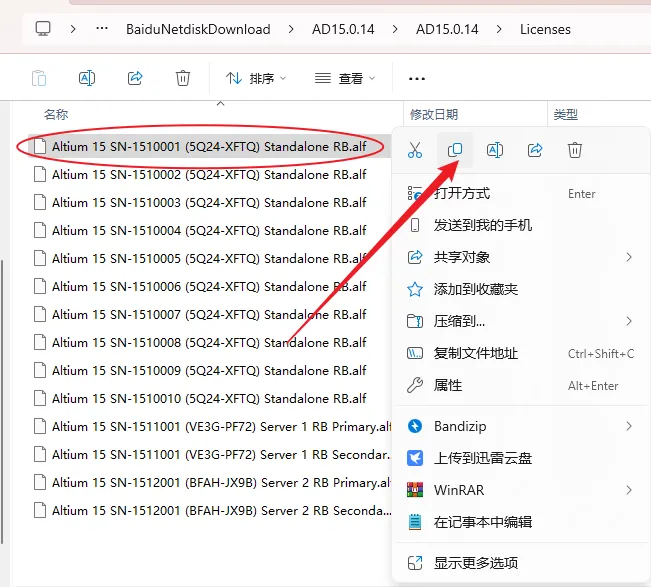Choose 打开方式 in the context menu

[521, 193]
